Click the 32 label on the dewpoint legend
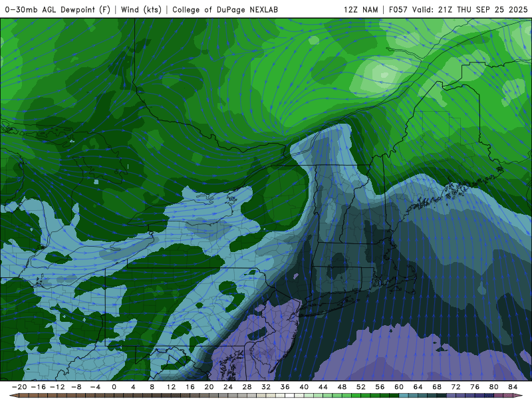Screen dimensions: 532x399 (x=266, y=387)
